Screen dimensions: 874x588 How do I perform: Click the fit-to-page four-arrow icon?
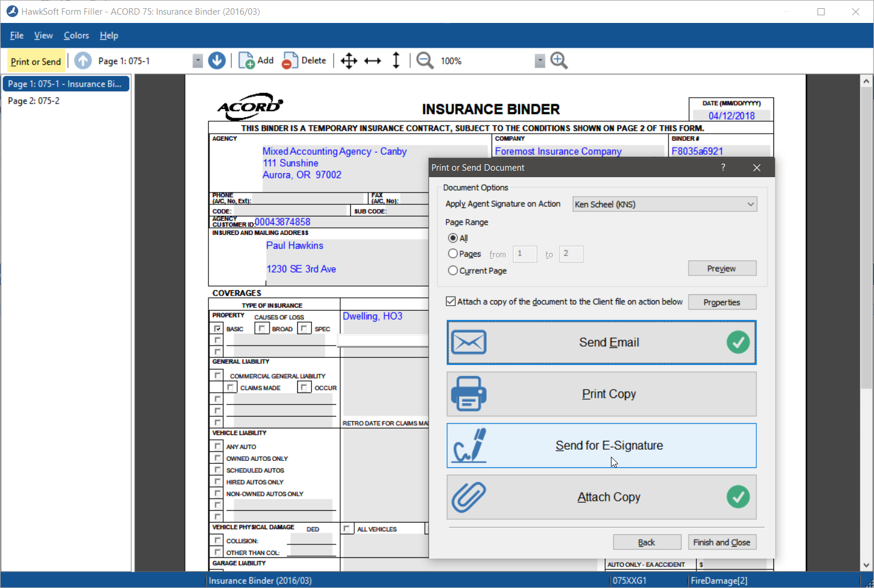coord(349,61)
